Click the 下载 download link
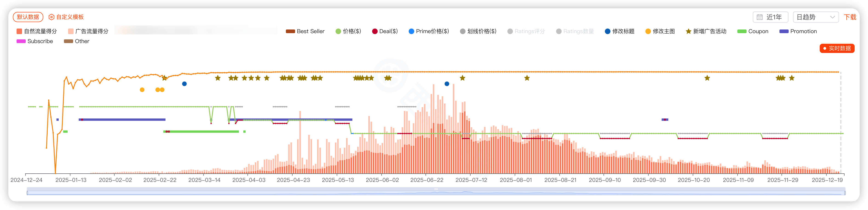The image size is (868, 210). click(850, 17)
